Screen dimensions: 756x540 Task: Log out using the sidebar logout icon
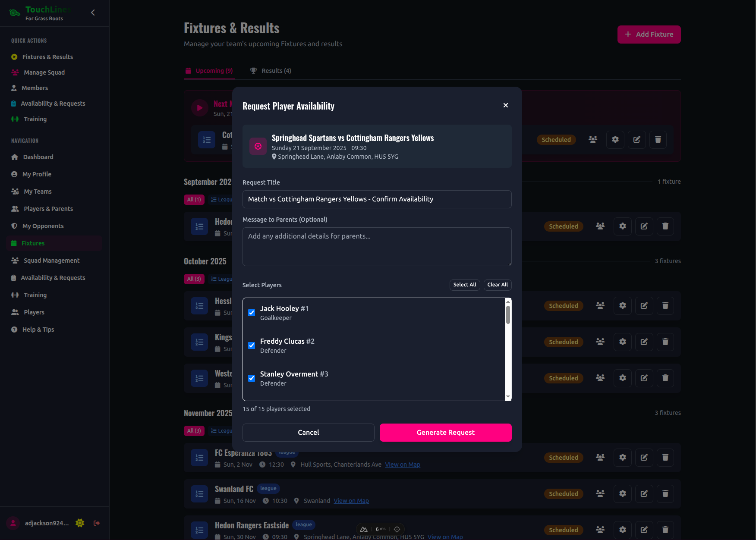coord(96,523)
